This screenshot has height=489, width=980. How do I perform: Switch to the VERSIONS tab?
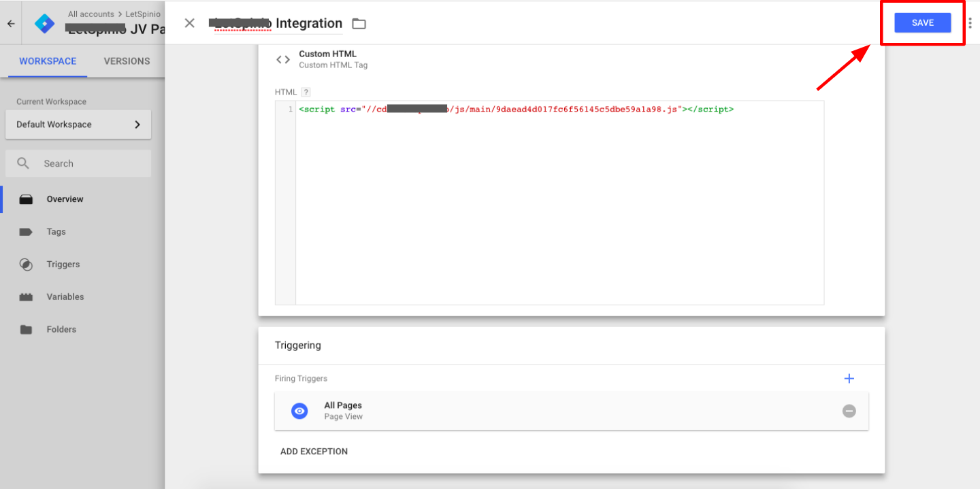tap(127, 61)
